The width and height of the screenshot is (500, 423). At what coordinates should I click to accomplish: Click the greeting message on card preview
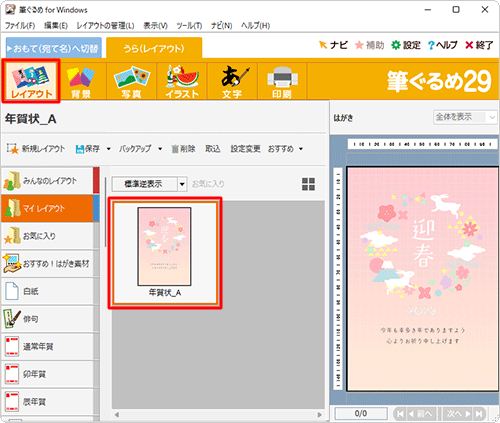pos(423,336)
